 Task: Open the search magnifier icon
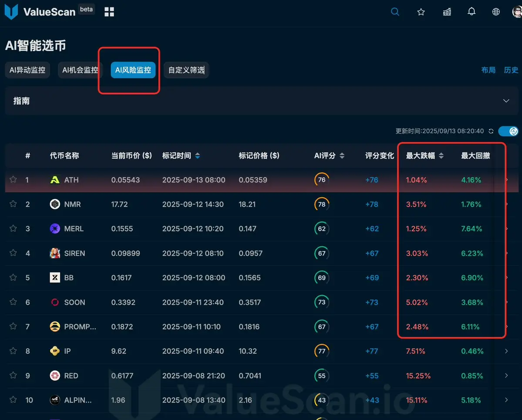coord(395,12)
